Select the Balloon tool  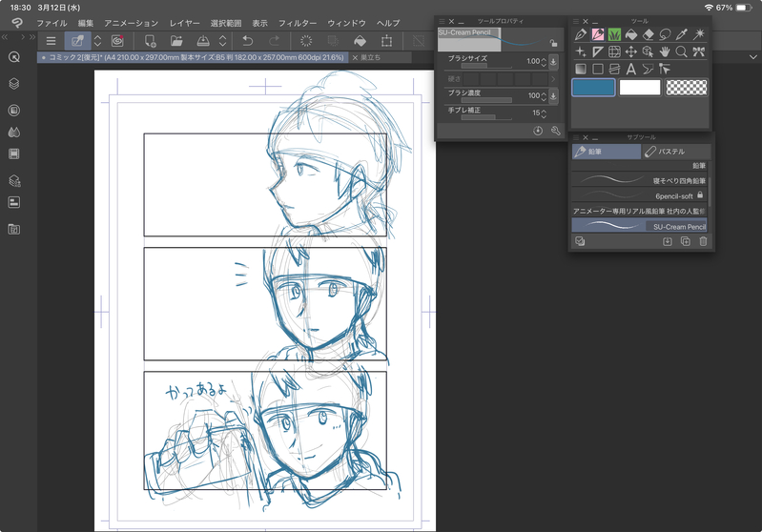pyautogui.click(x=648, y=69)
